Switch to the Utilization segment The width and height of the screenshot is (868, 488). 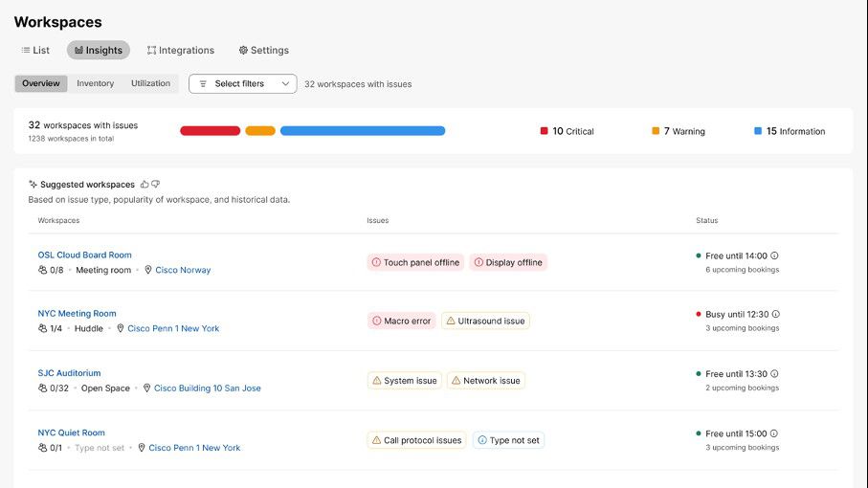[150, 83]
